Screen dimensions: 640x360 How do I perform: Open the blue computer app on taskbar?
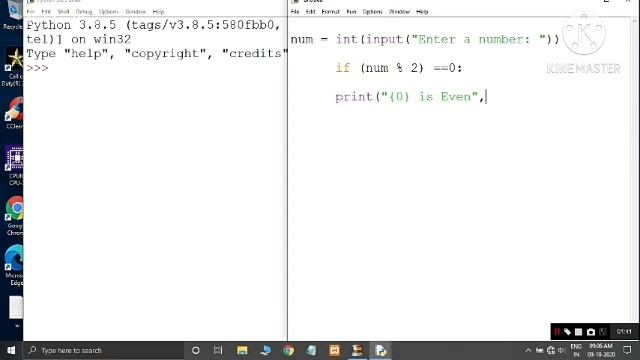pyautogui.click(x=265, y=350)
